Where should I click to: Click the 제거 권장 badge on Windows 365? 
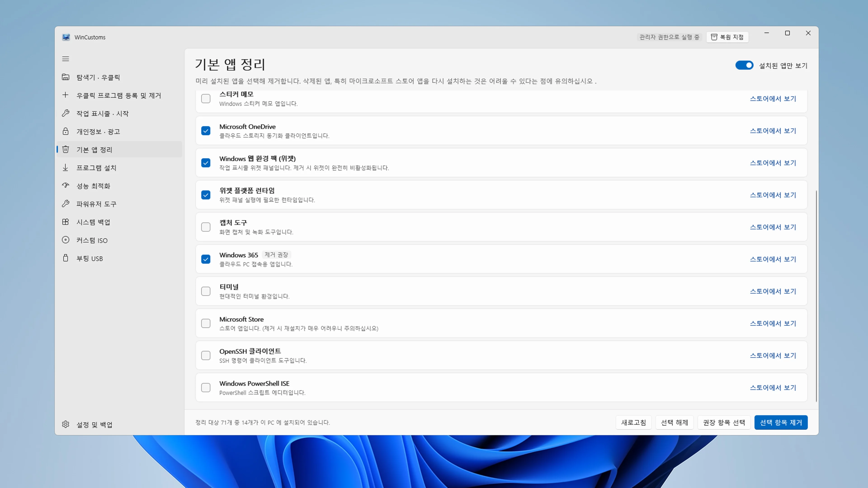[x=276, y=255]
